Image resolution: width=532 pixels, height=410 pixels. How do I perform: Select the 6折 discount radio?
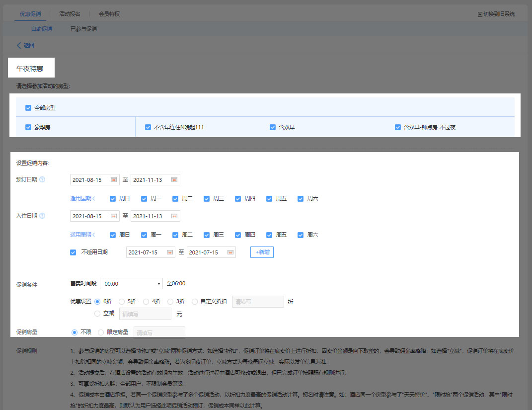[97, 301]
